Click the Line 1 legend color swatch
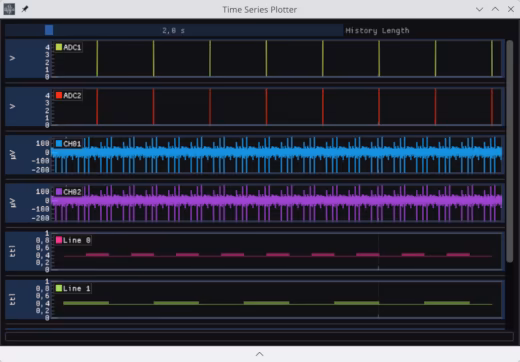This screenshot has width=520, height=362. [59, 288]
